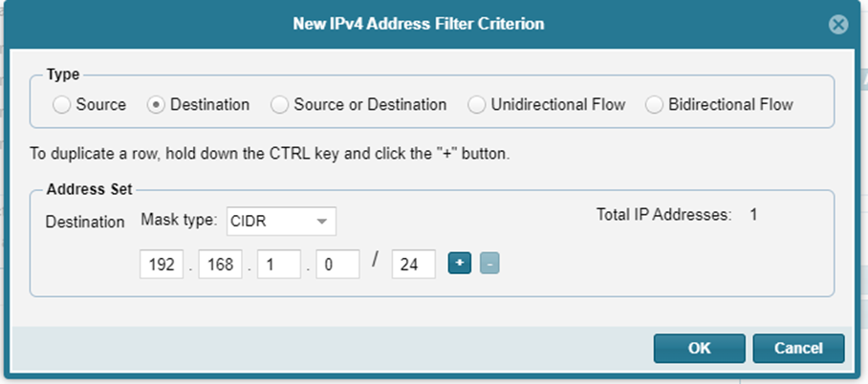Click the Total IP Addresses label

(663, 215)
